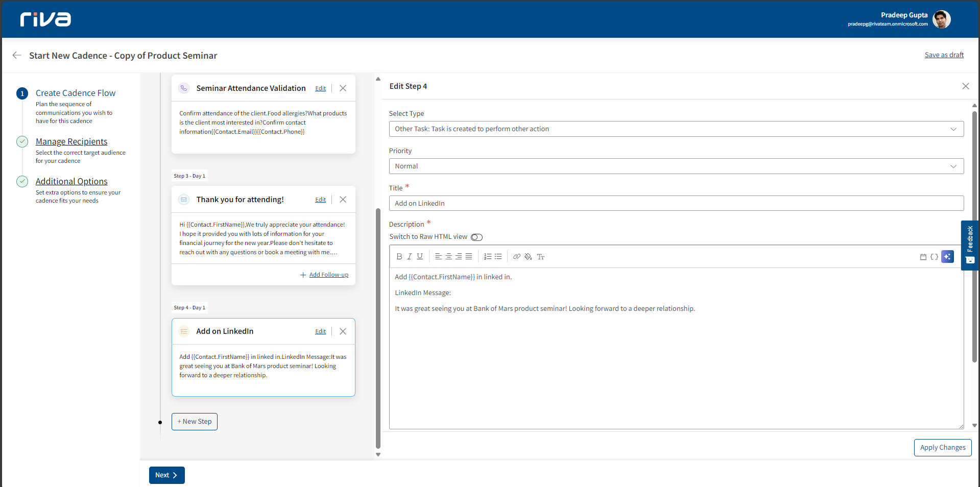This screenshot has width=980, height=487.
Task: Insert merge field with curly braces icon
Action: click(934, 257)
